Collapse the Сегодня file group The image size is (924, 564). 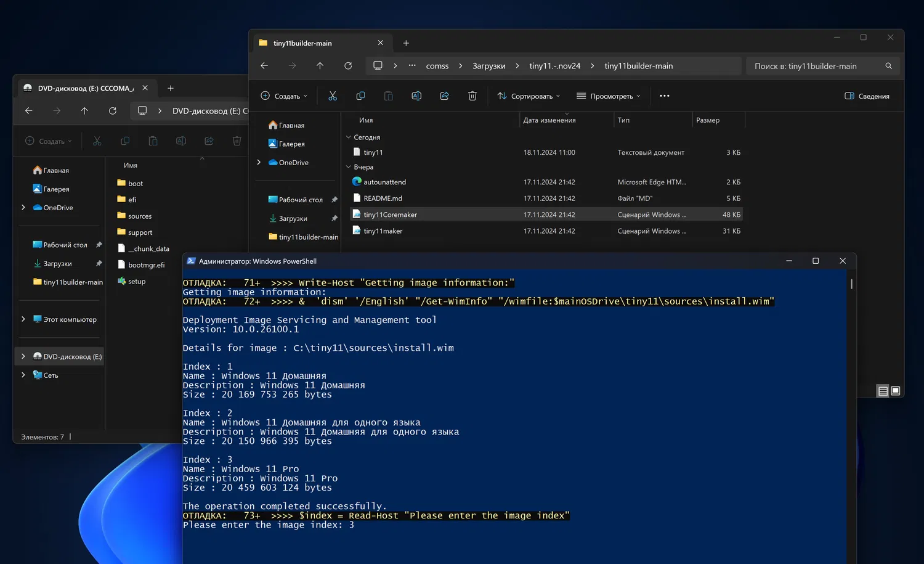(349, 137)
